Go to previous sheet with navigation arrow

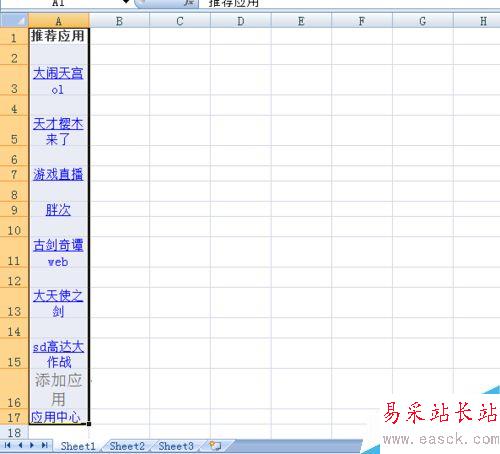20,445
